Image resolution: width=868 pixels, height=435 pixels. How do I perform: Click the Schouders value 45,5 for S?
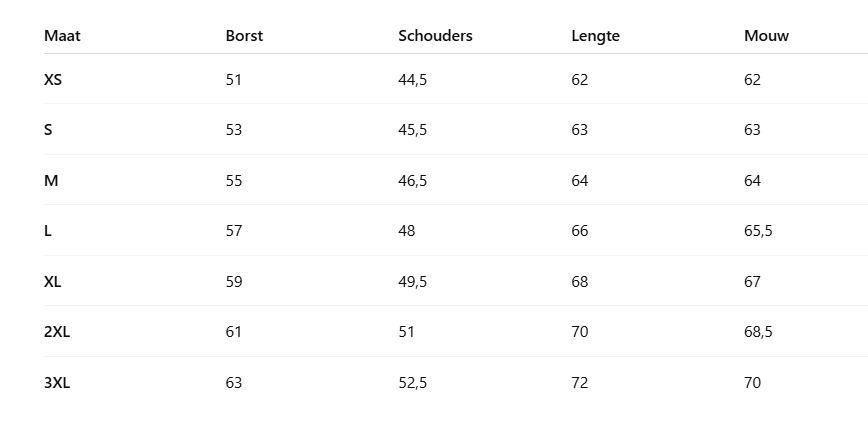(412, 130)
